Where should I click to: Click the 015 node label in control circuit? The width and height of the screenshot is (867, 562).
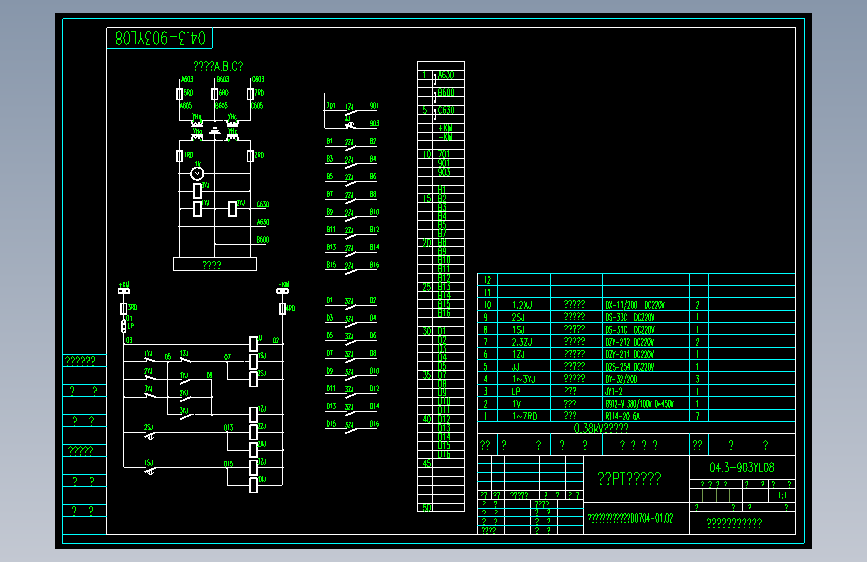(x=228, y=464)
